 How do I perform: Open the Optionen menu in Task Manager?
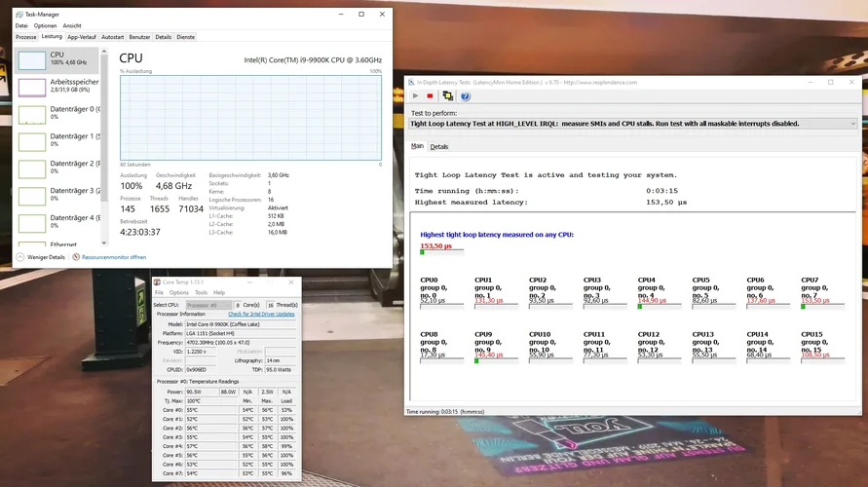[45, 25]
